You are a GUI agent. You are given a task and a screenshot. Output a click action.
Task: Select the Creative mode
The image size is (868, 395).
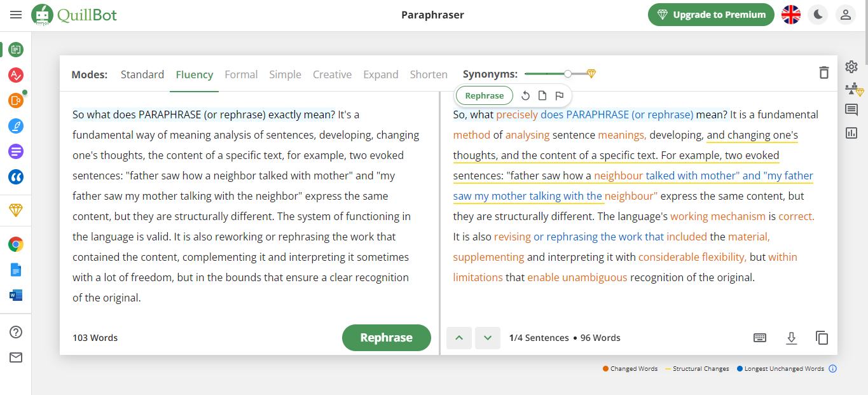pos(332,74)
